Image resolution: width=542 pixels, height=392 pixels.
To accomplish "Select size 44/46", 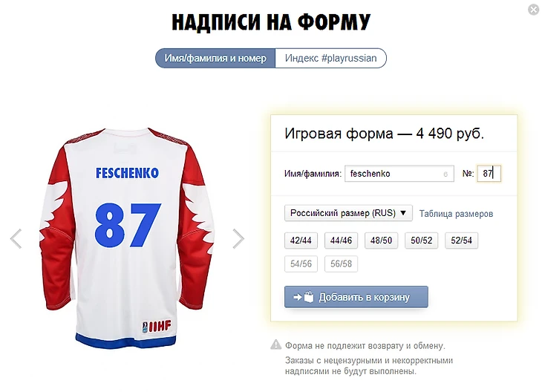I will [x=341, y=241].
